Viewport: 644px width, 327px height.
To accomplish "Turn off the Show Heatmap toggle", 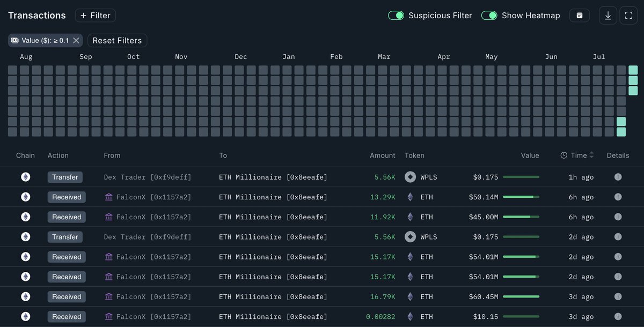I will (489, 16).
